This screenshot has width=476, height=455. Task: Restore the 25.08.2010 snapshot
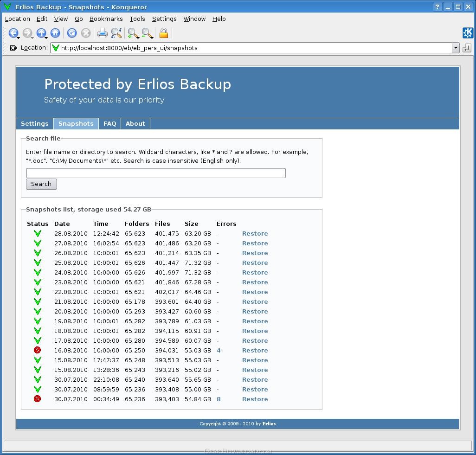tap(255, 263)
